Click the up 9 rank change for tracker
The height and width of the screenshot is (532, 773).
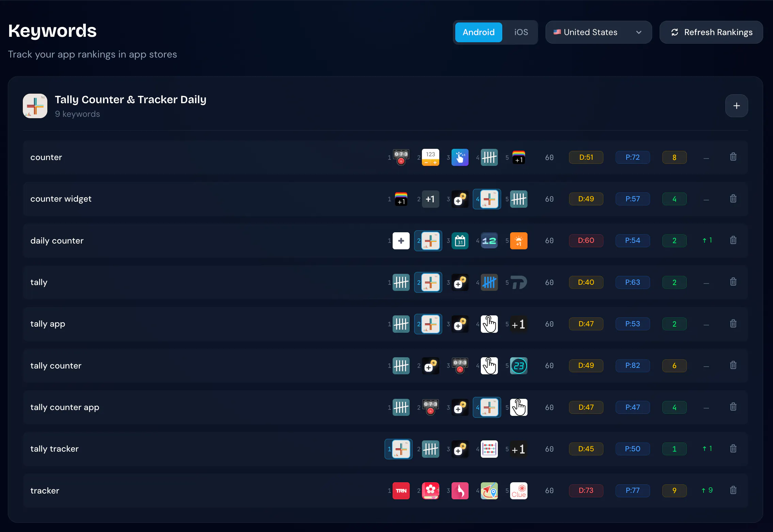(707, 490)
